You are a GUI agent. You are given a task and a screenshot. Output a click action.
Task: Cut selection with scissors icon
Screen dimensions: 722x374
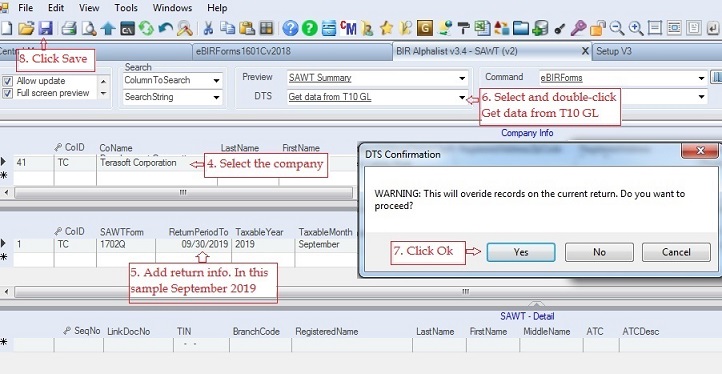(x=208, y=29)
